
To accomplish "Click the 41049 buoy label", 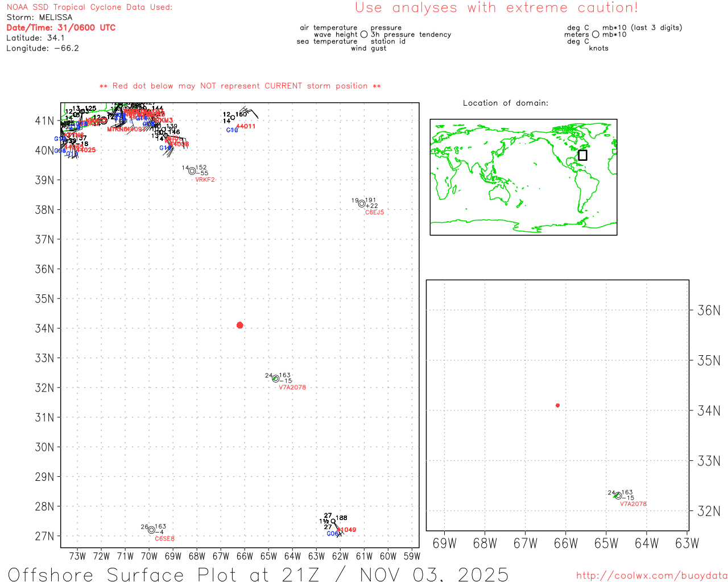I will coord(346,530).
